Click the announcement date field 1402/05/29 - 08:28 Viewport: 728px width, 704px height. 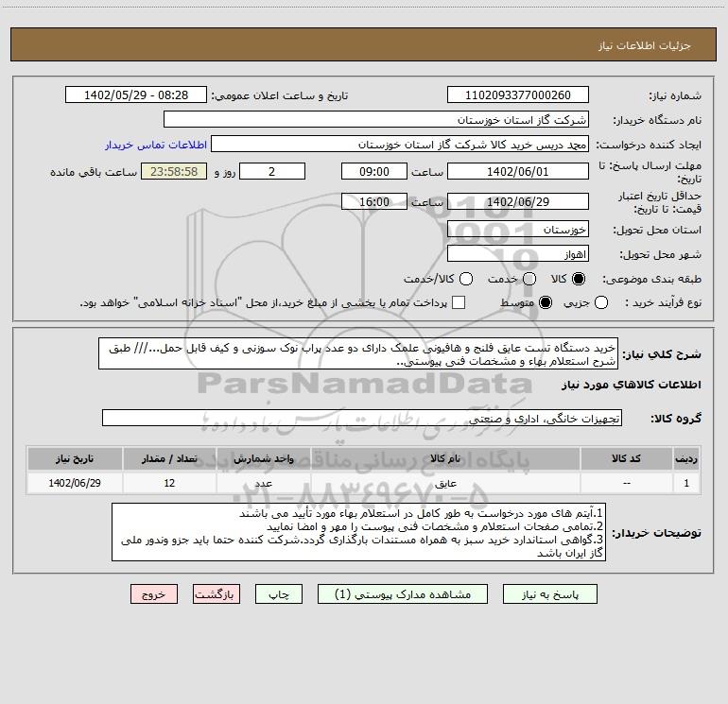136,95
